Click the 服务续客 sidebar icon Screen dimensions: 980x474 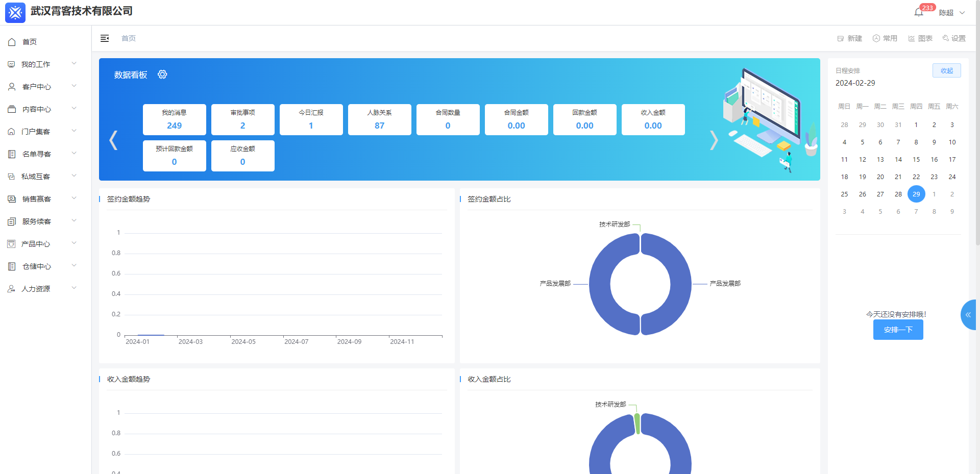[x=12, y=221]
